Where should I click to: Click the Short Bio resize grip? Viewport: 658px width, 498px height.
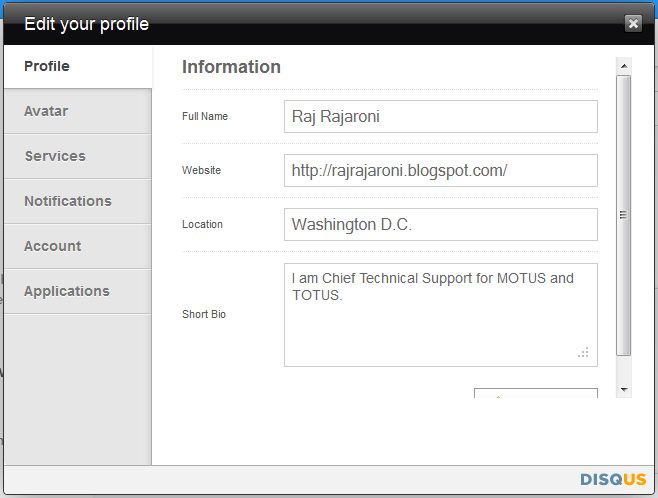(x=583, y=352)
